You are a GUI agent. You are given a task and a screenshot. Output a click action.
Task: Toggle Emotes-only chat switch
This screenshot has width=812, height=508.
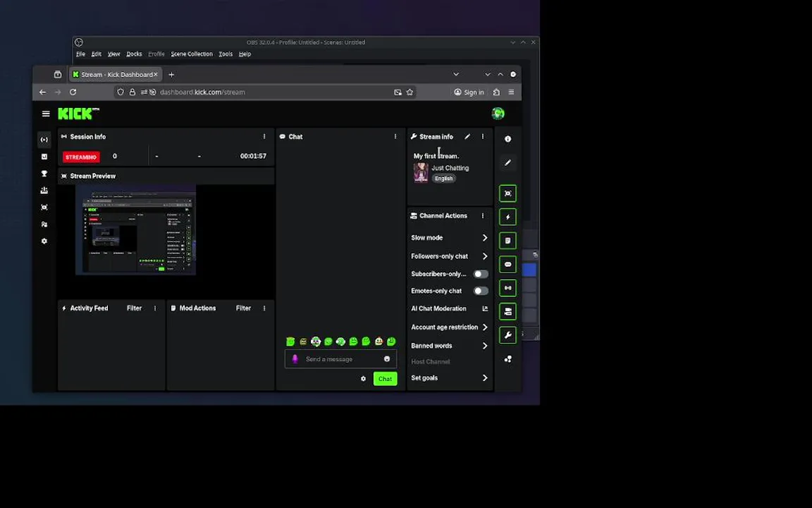[x=481, y=291]
